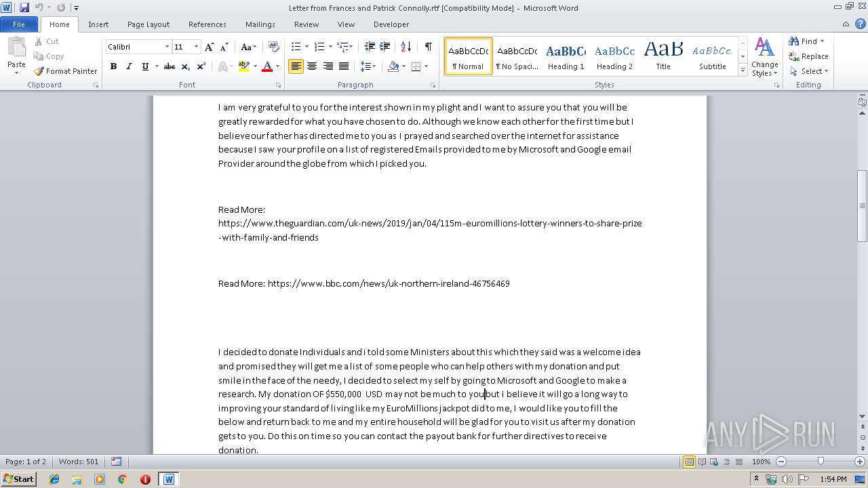Switch to the Insert tab
Image resolution: width=868 pixels, height=488 pixels.
pyautogui.click(x=98, y=24)
